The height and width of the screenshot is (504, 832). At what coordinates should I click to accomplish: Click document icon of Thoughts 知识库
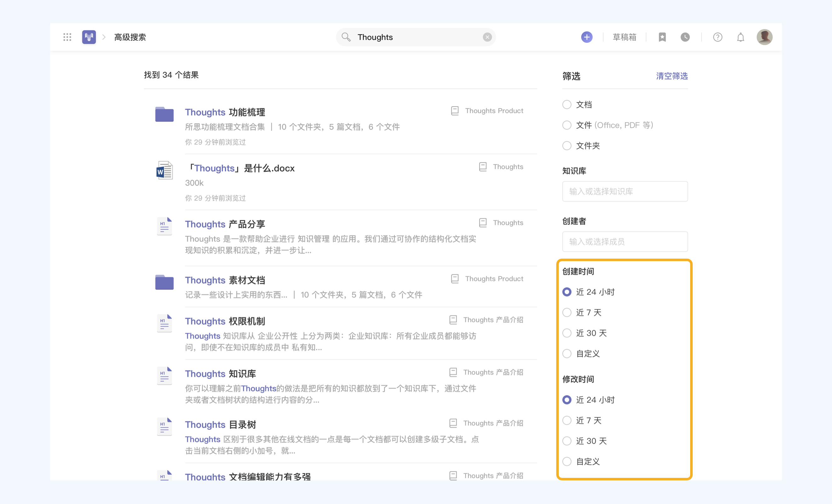coord(165,376)
